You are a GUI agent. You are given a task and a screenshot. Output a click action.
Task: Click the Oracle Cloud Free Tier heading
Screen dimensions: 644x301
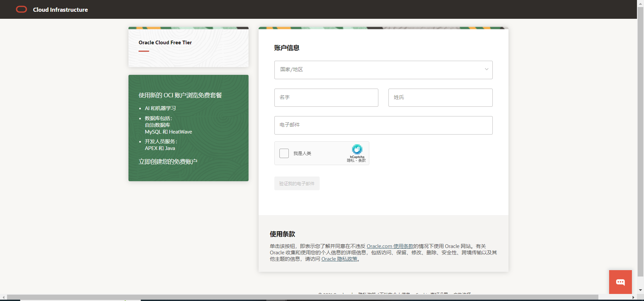pos(165,43)
